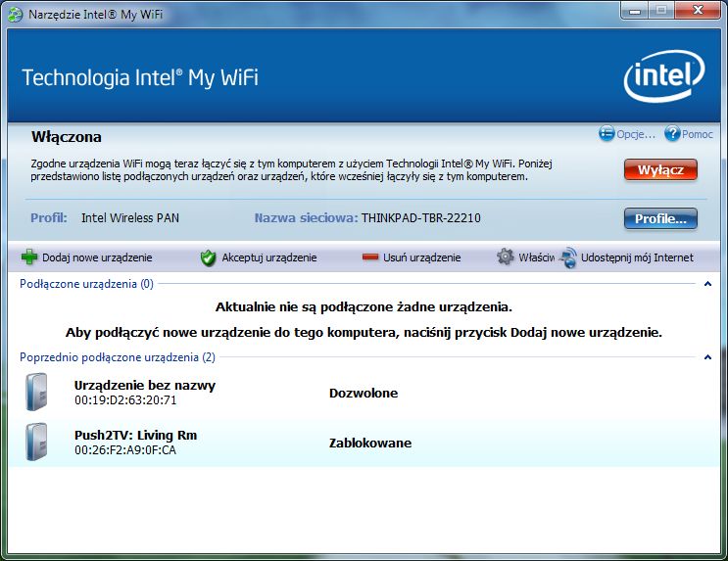Click the Opcje options icon
728x561 pixels.
point(607,133)
